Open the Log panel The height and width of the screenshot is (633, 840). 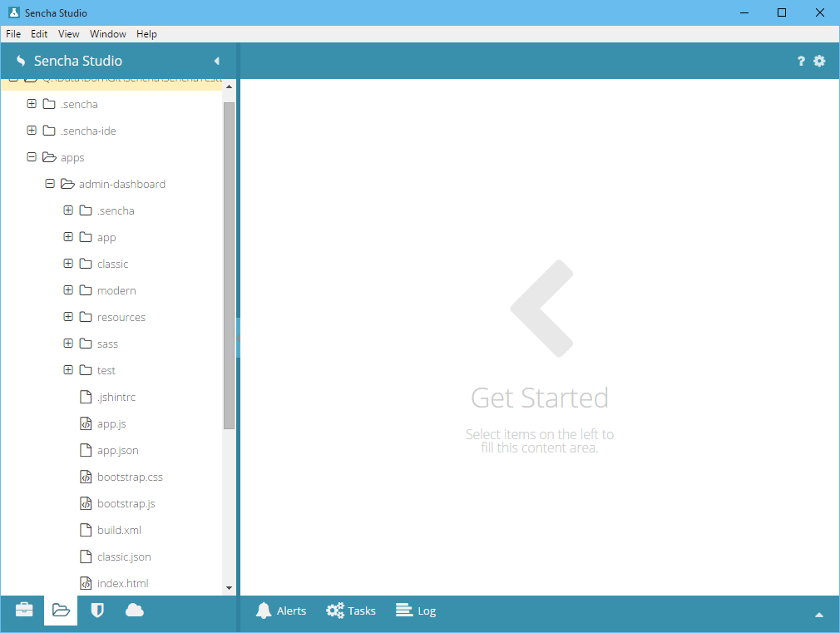point(416,611)
